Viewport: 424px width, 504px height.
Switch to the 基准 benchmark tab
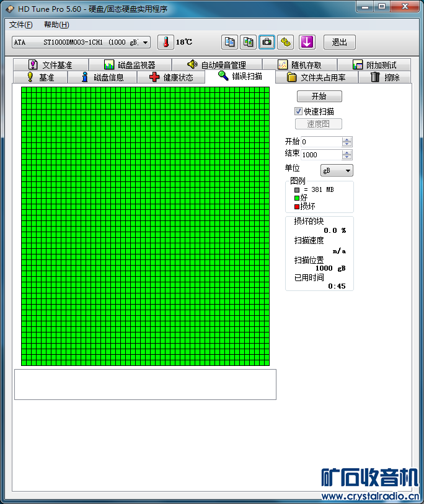pyautogui.click(x=40, y=77)
